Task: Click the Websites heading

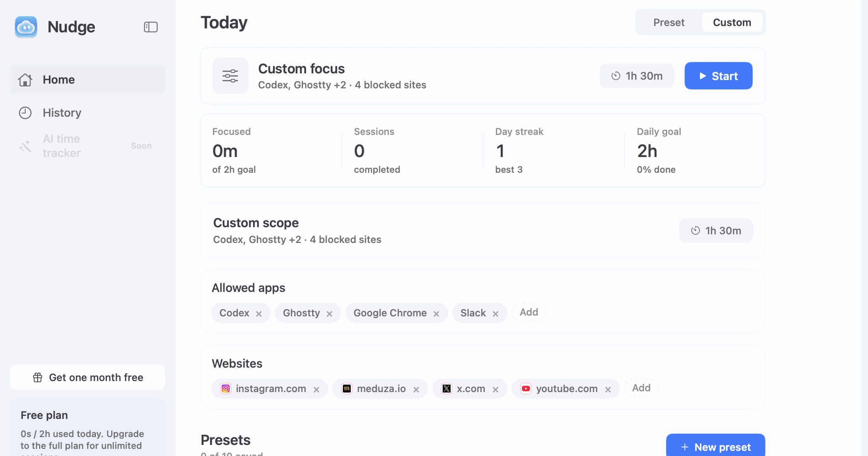Action: [237, 364]
